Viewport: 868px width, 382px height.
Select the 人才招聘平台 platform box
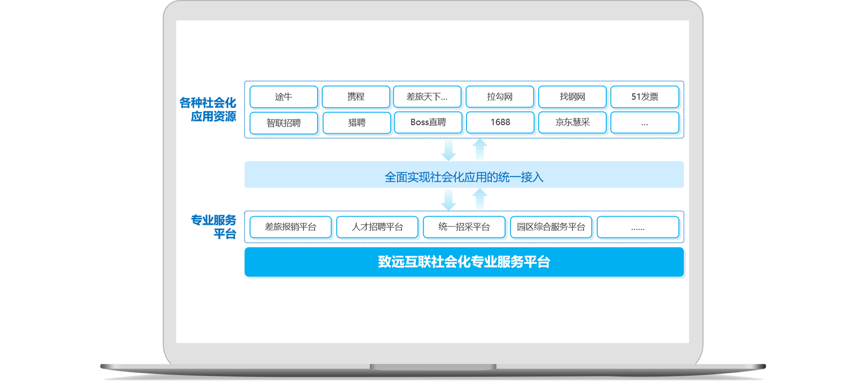tap(377, 227)
